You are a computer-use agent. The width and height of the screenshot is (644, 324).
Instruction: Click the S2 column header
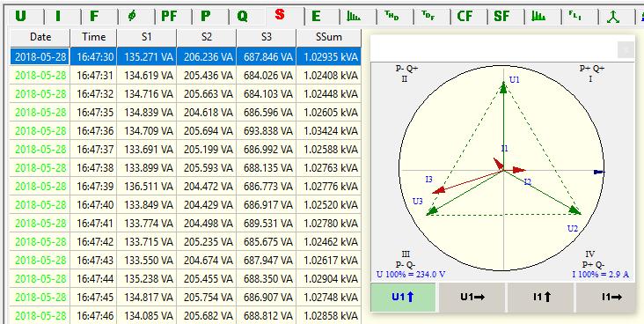(207, 37)
